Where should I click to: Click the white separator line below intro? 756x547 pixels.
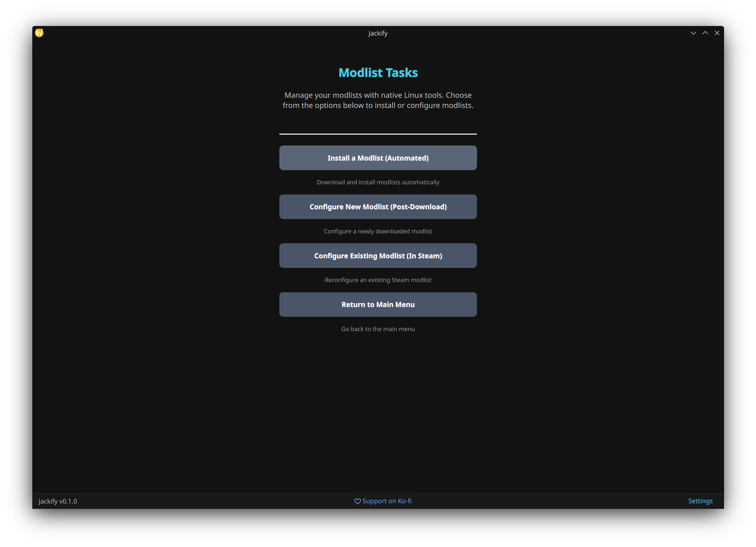tap(378, 134)
